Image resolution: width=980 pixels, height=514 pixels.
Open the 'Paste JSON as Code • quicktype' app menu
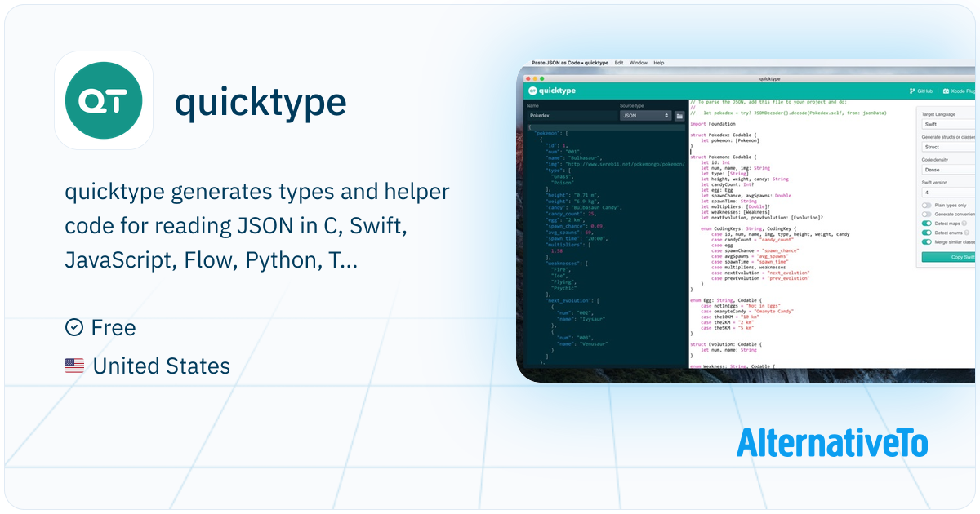coord(569,63)
